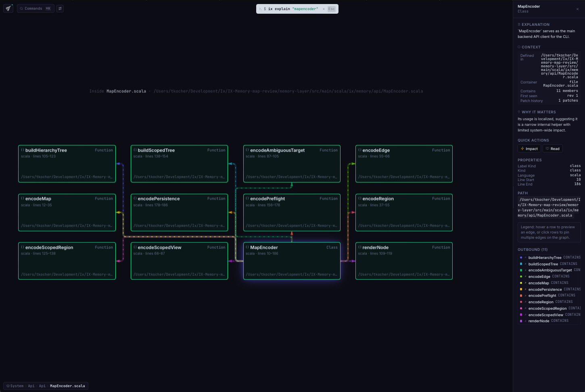Click the ix explain "mapencoder" command text
This screenshot has height=392, width=585.
pos(293,9)
